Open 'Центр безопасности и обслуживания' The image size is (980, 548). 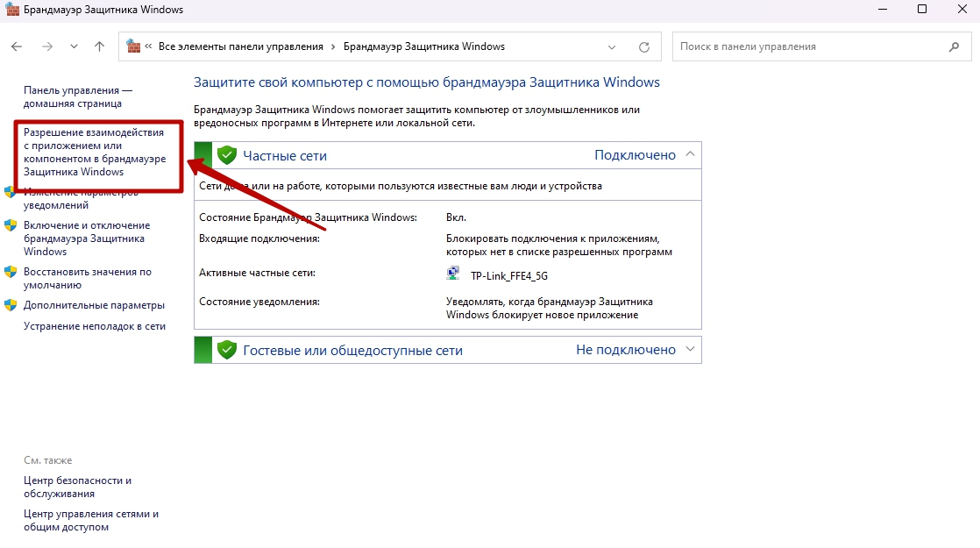[x=77, y=487]
